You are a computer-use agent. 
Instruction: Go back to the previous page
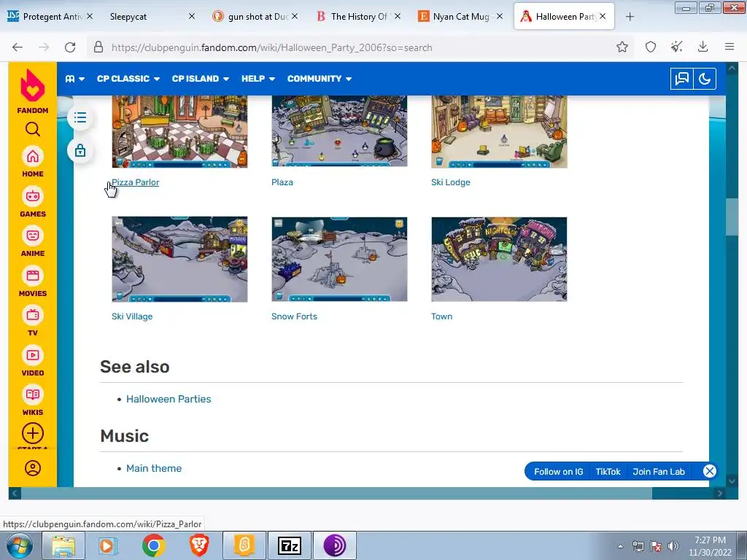[x=18, y=47]
